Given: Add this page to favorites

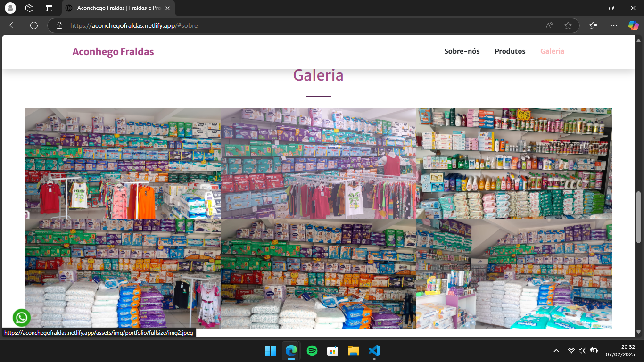Looking at the screenshot, I should [568, 25].
